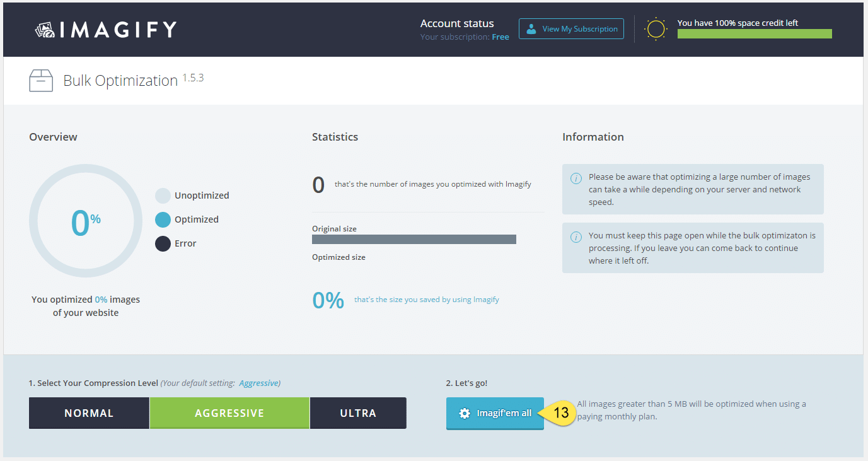The image size is (868, 461).
Task: Click the 0% overview donut chart
Action: 86,221
